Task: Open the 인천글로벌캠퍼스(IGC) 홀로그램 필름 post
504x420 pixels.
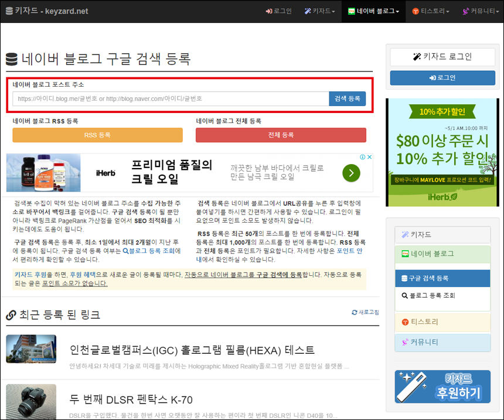Action: [192, 350]
